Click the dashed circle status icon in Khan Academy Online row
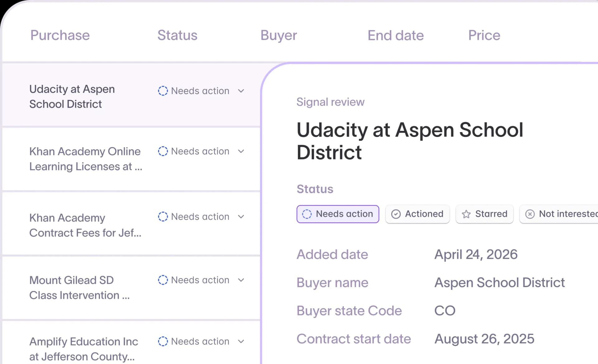Image resolution: width=598 pixels, height=364 pixels. [163, 151]
